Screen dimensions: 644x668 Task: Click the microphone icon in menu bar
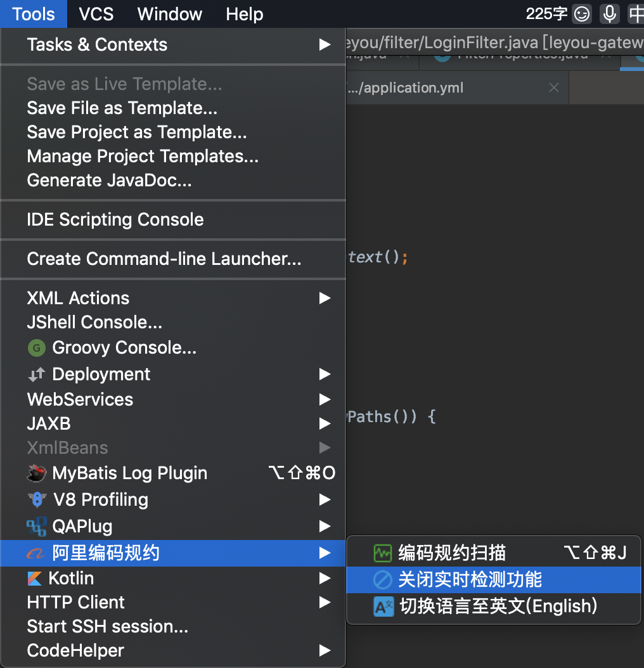610,14
